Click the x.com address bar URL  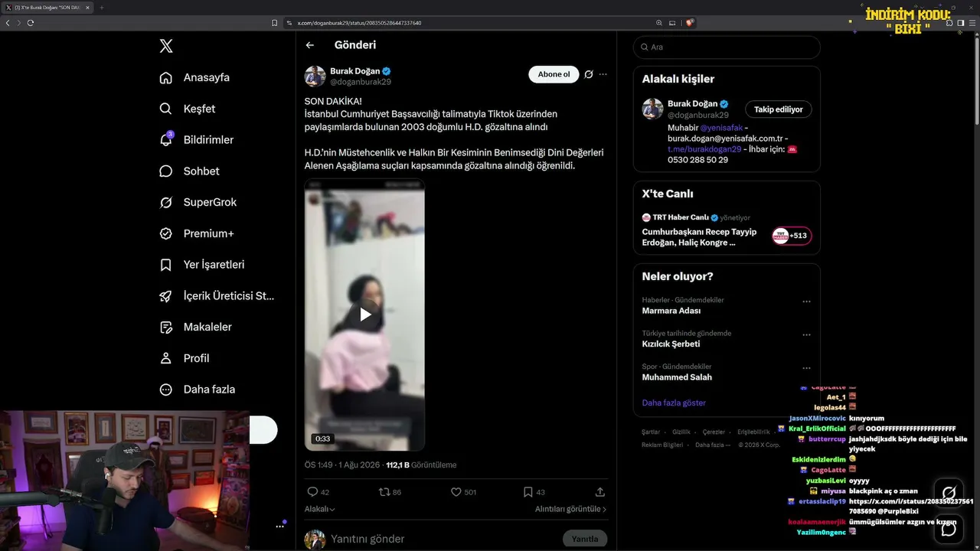(x=359, y=23)
